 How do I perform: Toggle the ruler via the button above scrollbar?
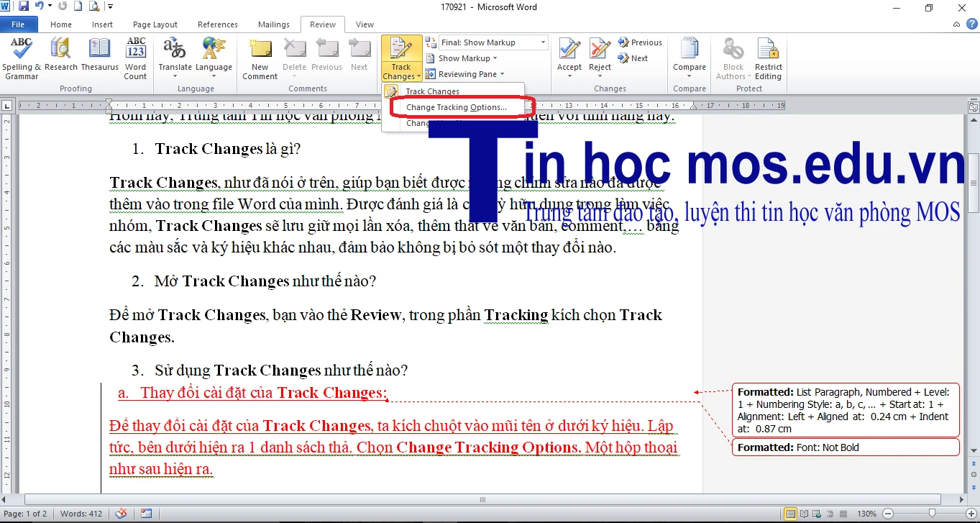tap(974, 106)
